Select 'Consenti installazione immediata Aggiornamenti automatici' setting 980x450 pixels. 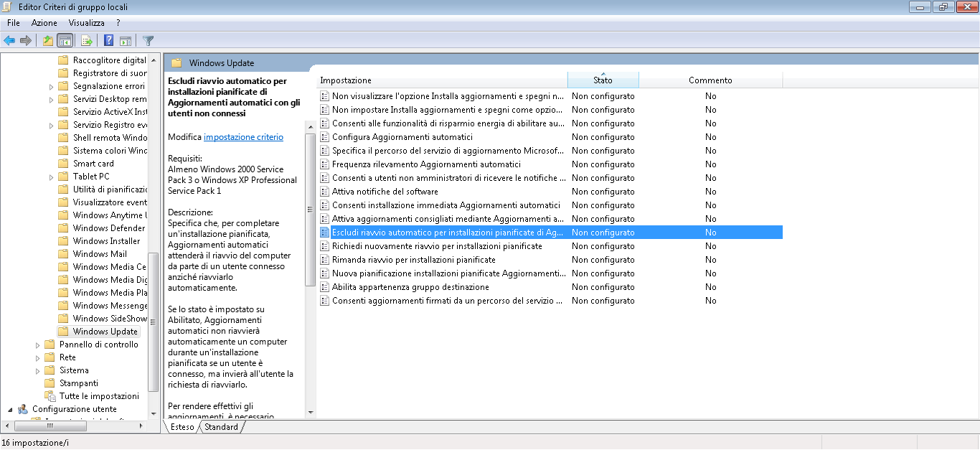[446, 205]
